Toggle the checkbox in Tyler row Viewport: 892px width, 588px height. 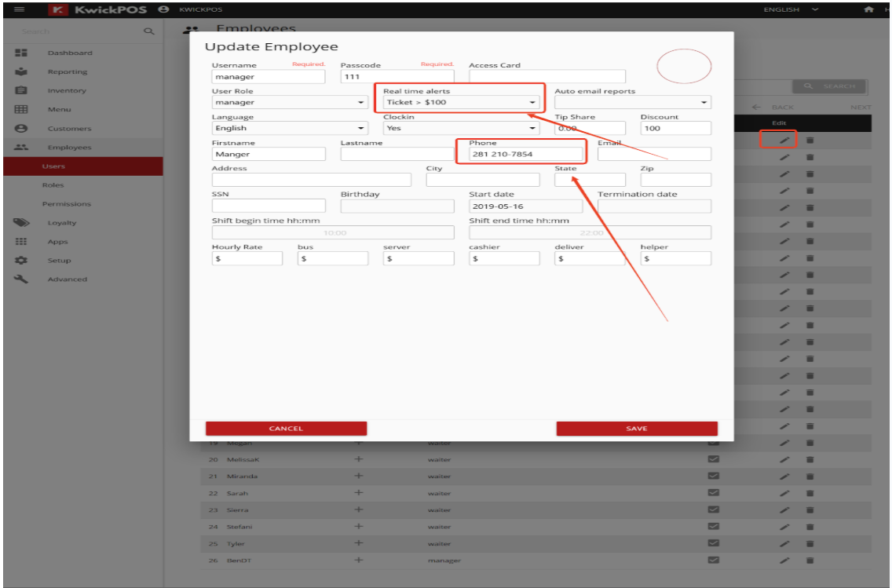pos(714,543)
